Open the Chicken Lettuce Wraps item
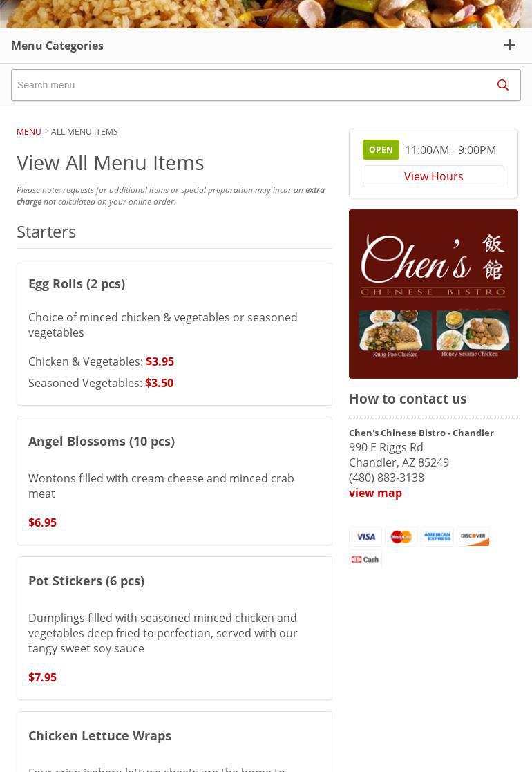This screenshot has width=532, height=772. (x=99, y=735)
